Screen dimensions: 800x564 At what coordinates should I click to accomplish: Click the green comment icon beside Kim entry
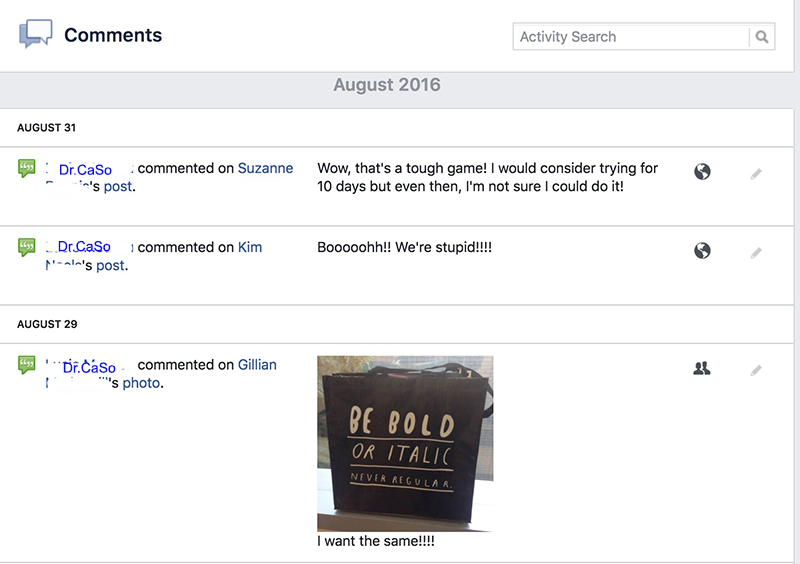(x=27, y=247)
